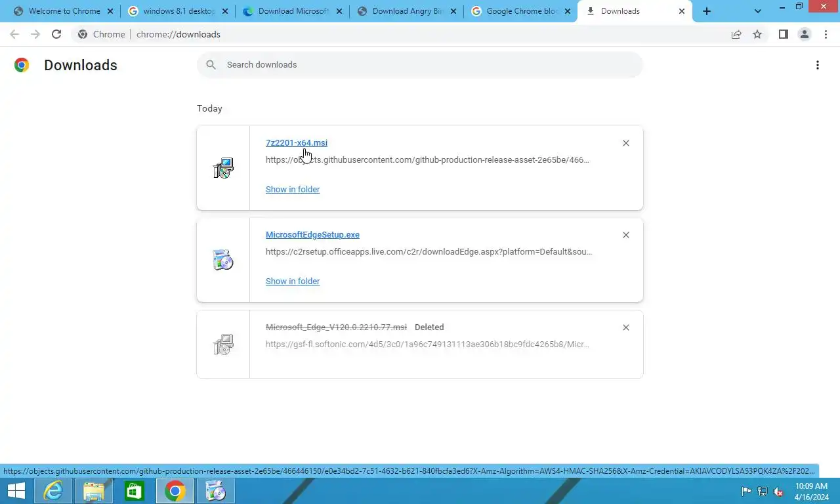
Task: Open File Explorer from taskbar
Action: [x=94, y=491]
